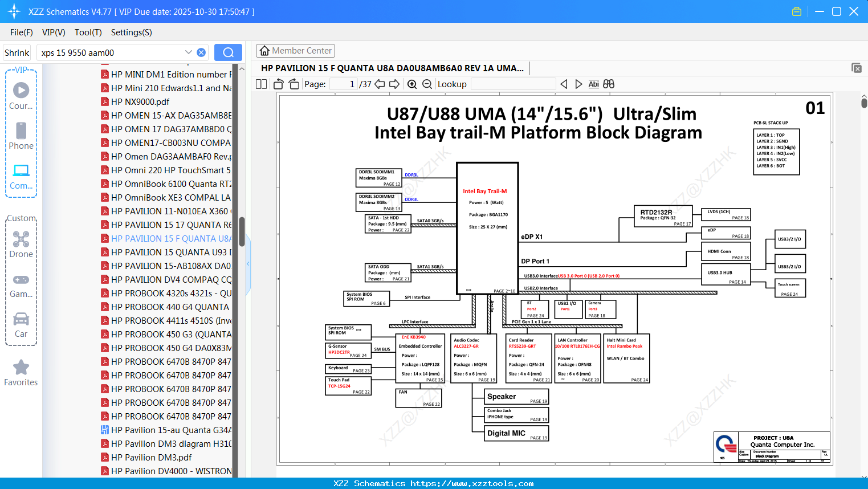Click the Lookup text field
The width and height of the screenshot is (868, 489).
click(x=514, y=84)
